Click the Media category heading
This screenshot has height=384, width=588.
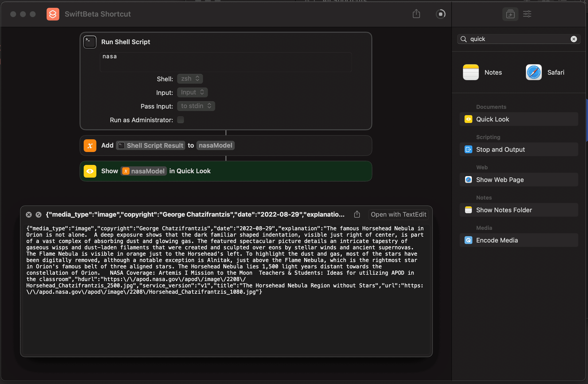pos(484,228)
